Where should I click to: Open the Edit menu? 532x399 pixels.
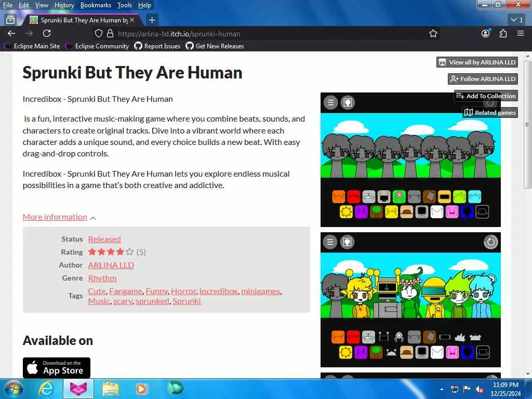click(24, 5)
